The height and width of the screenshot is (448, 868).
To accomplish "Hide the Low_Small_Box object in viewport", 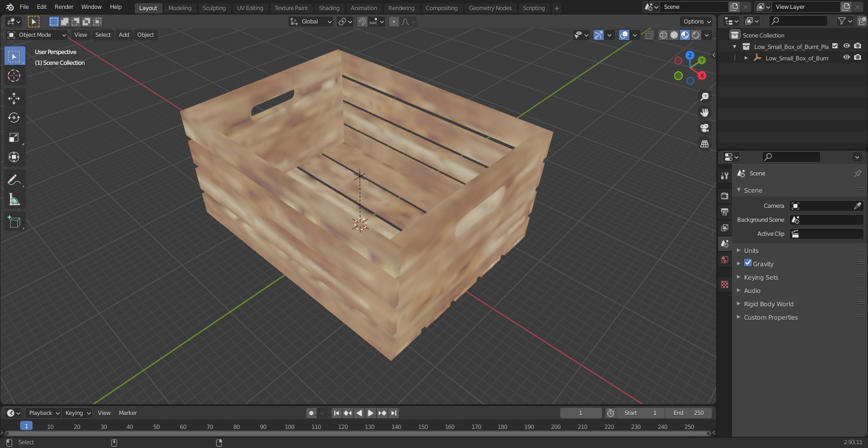I will coord(846,57).
